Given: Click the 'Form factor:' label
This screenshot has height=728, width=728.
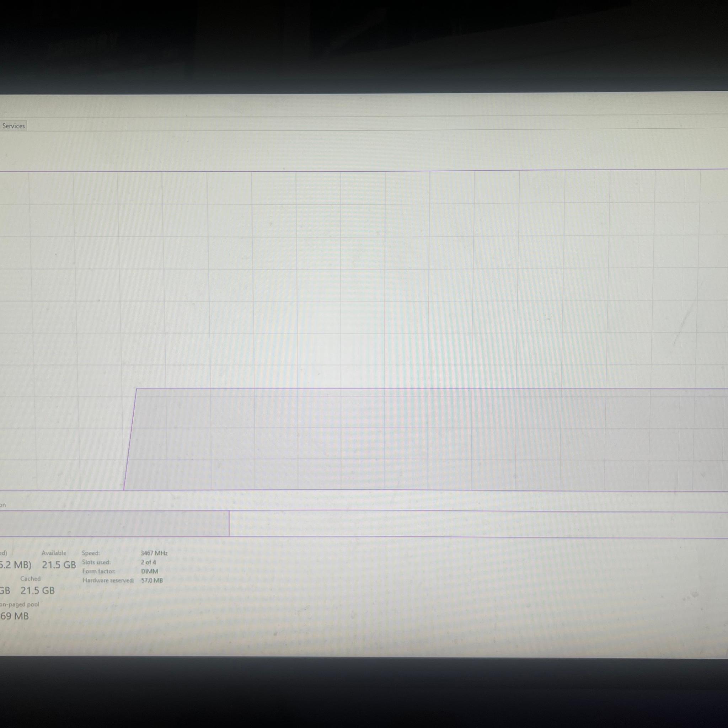Looking at the screenshot, I should 99,571.
